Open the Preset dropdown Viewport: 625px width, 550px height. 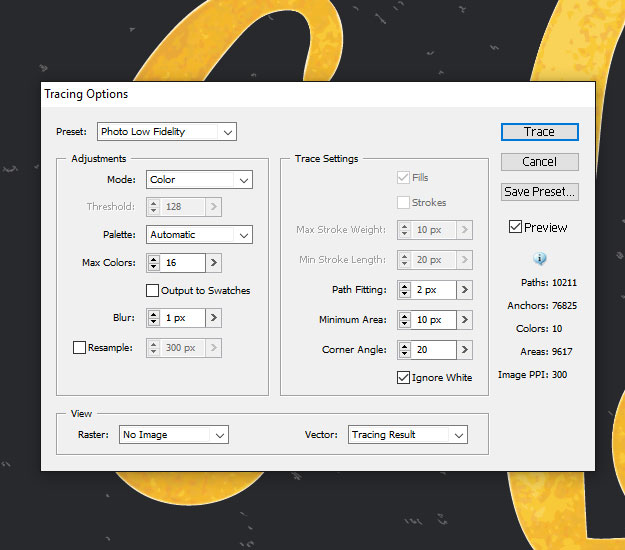(166, 132)
